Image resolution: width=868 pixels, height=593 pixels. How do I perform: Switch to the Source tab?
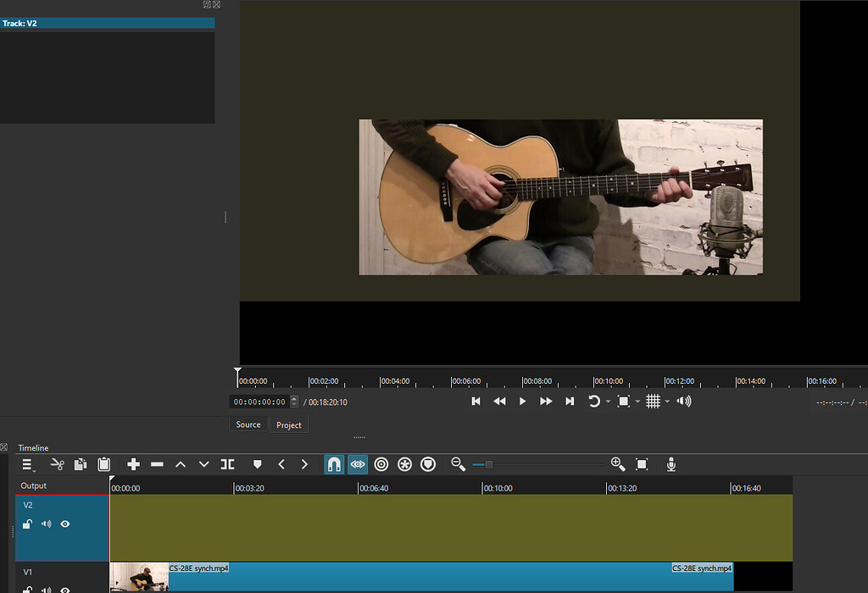pos(248,424)
